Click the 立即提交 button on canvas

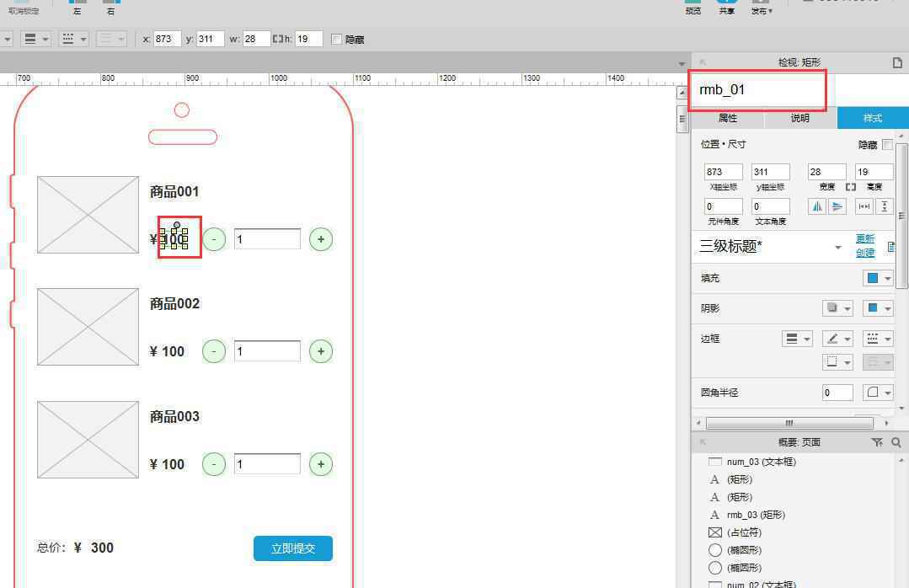293,548
